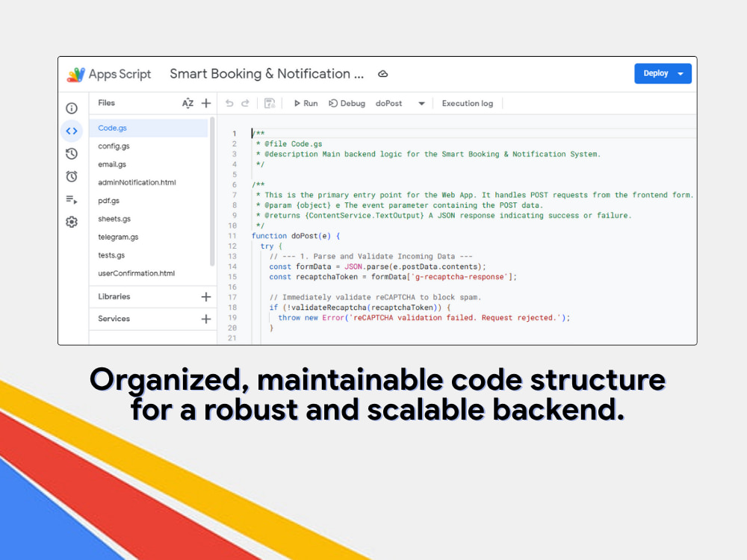Open Project Settings gear icon
The width and height of the screenshot is (747, 560).
(72, 222)
